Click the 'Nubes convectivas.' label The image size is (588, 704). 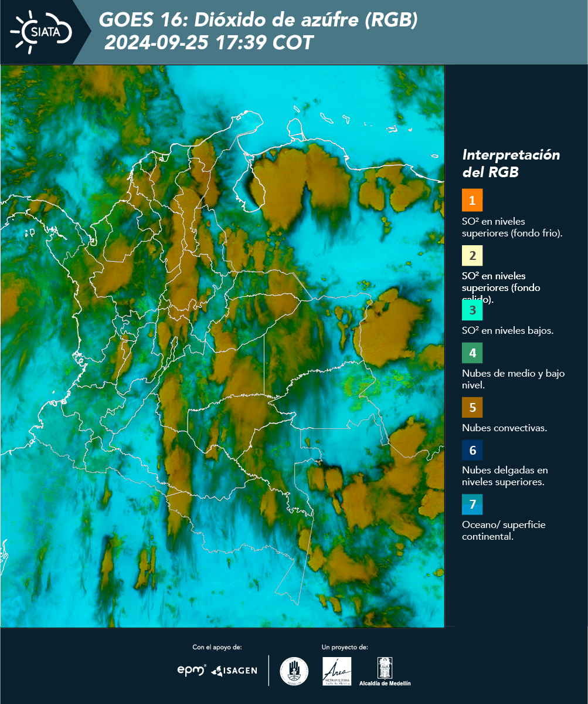pos(505,428)
